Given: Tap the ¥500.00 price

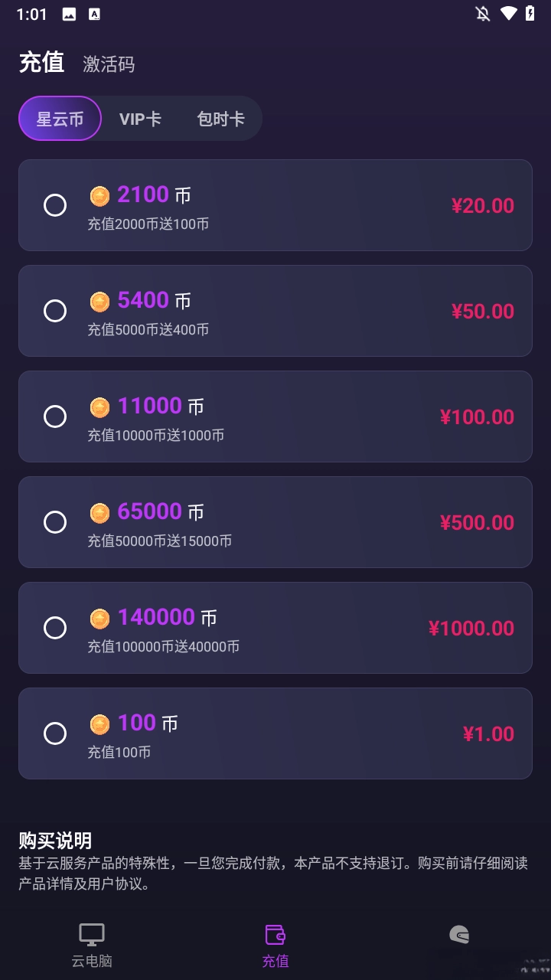Looking at the screenshot, I should (477, 522).
